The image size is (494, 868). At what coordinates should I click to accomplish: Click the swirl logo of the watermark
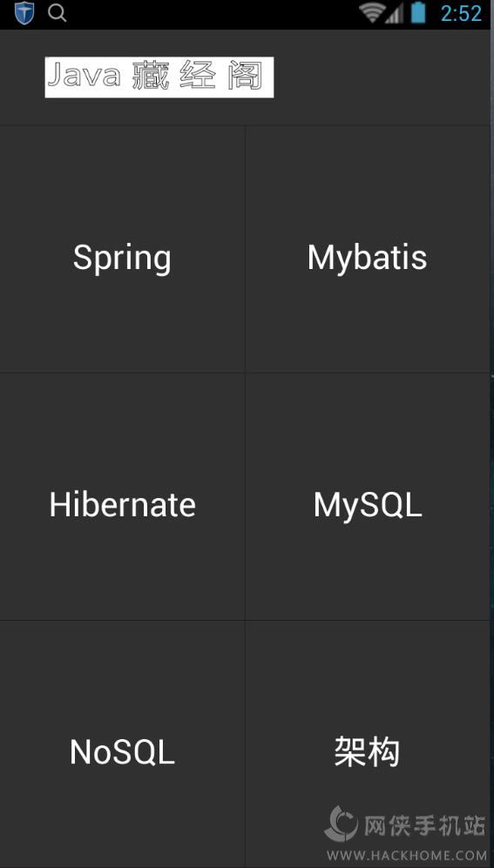(342, 823)
